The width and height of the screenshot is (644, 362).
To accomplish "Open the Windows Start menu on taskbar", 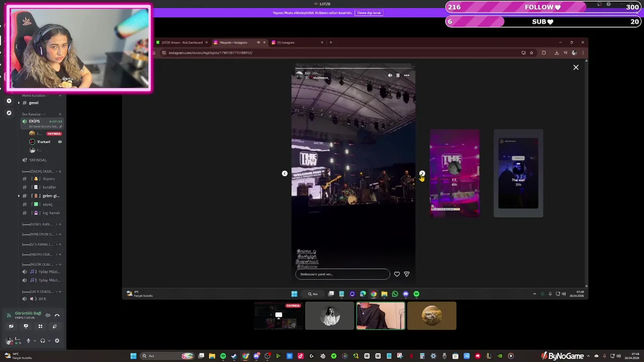I will 133,356.
